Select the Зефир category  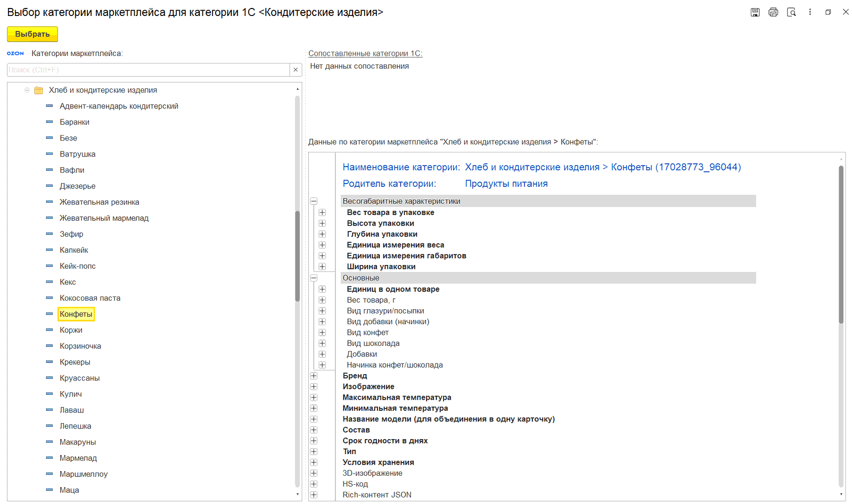tap(71, 234)
